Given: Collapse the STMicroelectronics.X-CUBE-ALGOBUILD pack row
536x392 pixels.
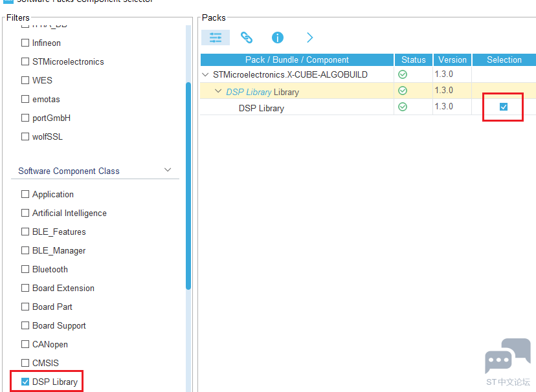Looking at the screenshot, I should click(x=205, y=74).
